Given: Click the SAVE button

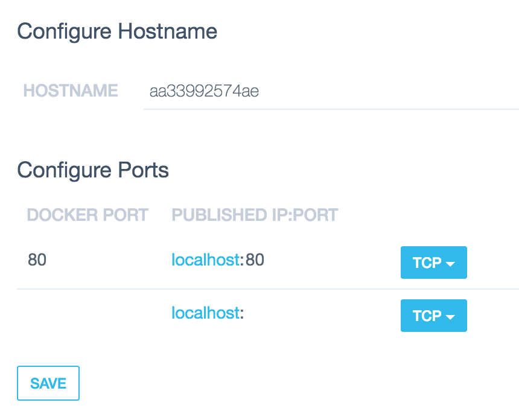Looking at the screenshot, I should (48, 383).
